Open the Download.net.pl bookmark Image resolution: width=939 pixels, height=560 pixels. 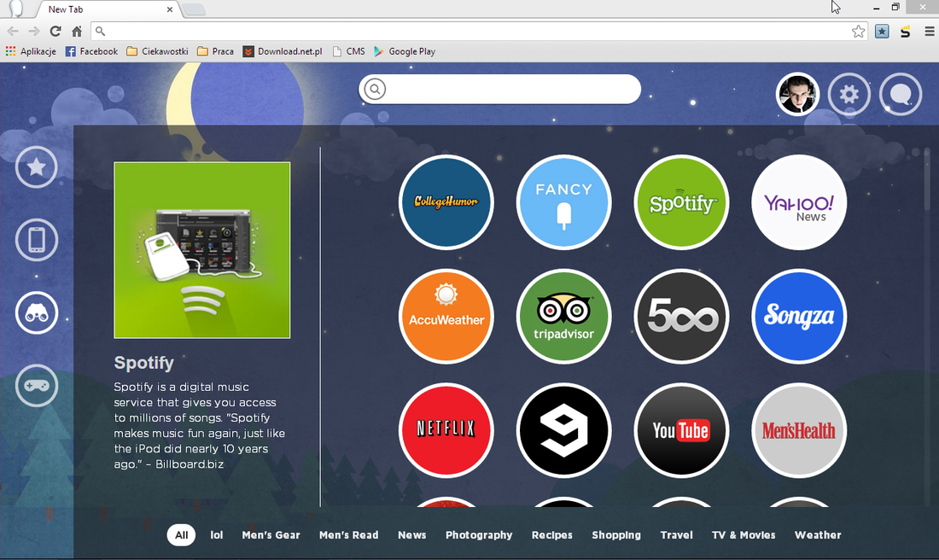(283, 51)
